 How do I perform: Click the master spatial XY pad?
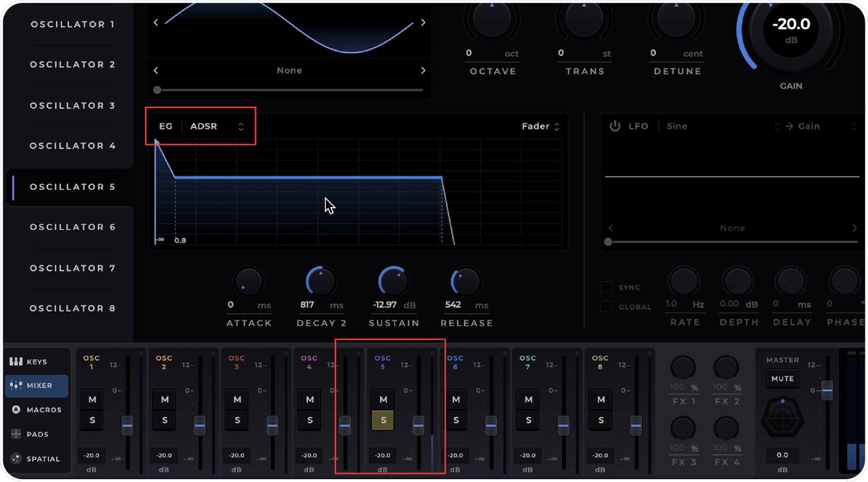click(x=783, y=418)
